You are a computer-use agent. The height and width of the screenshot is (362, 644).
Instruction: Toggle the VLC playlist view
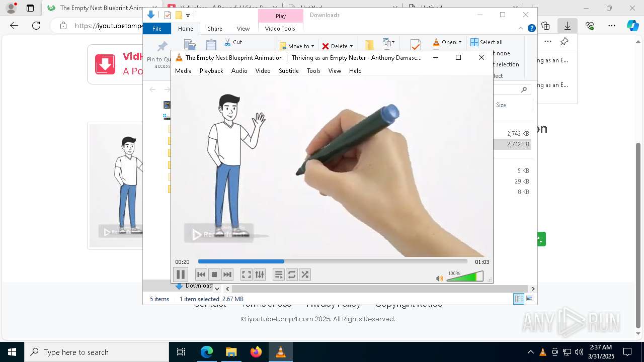pos(279,275)
